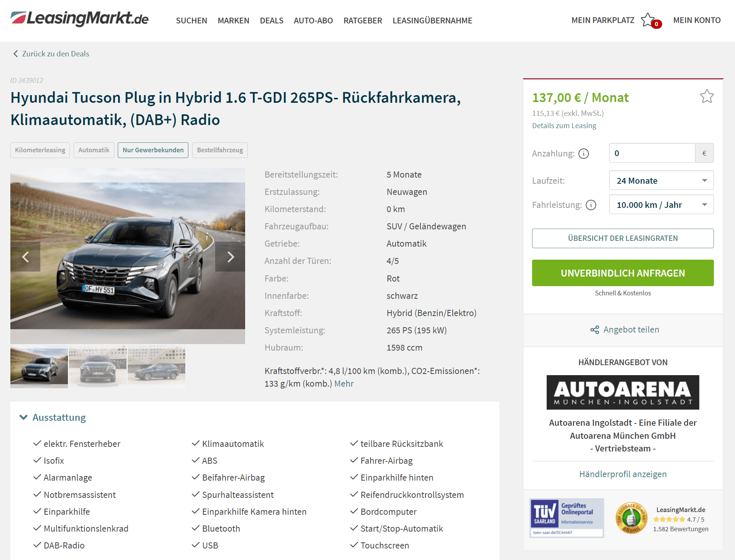The image size is (735, 560).
Task: Open Händlerprofil anzeigen link
Action: tap(623, 474)
